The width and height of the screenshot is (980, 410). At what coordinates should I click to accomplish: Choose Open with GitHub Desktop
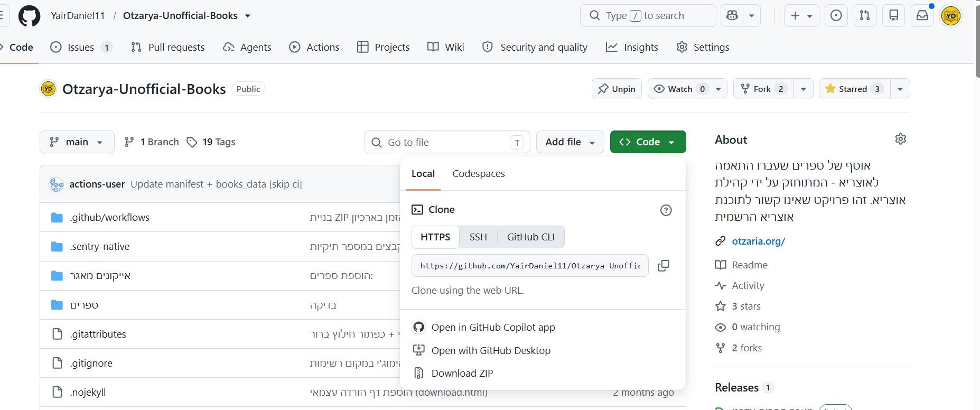(x=482, y=351)
